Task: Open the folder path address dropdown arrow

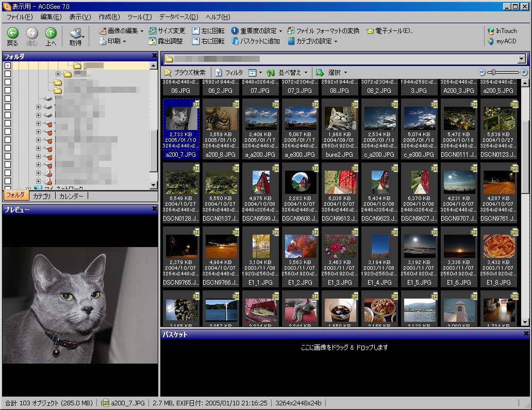Action: (x=522, y=59)
